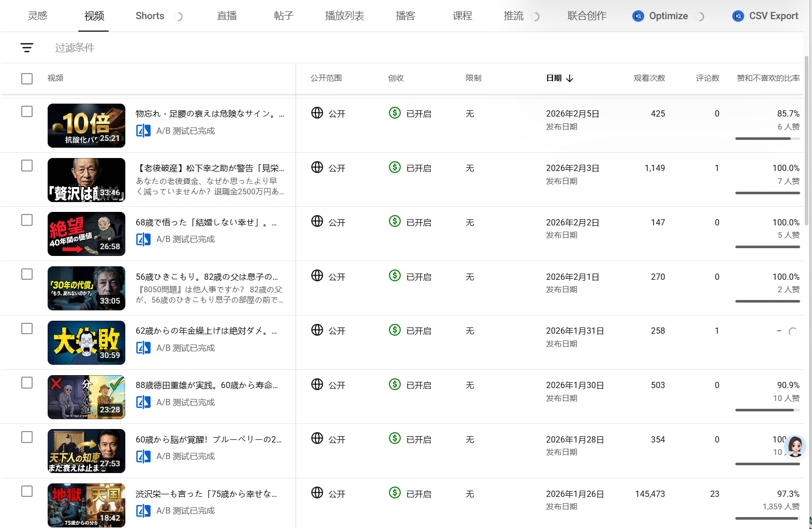
Task: Click A/B test icon on 渋沢栄一 video
Action: point(143,511)
